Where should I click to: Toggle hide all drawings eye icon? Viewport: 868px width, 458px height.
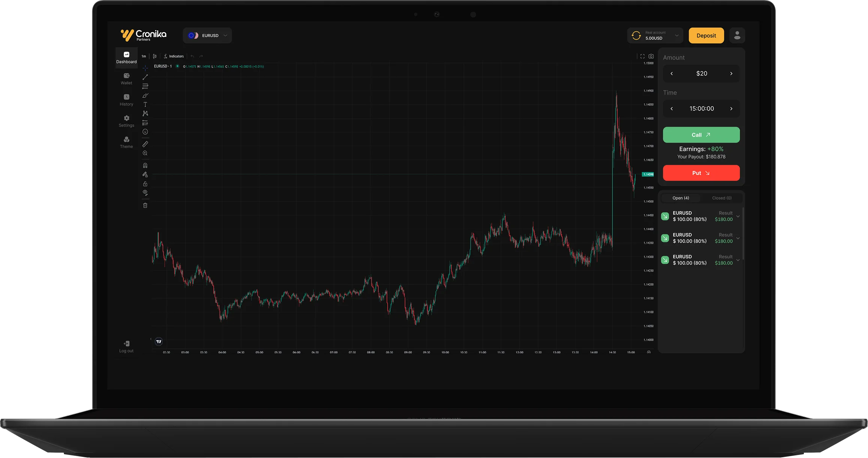[x=145, y=193]
